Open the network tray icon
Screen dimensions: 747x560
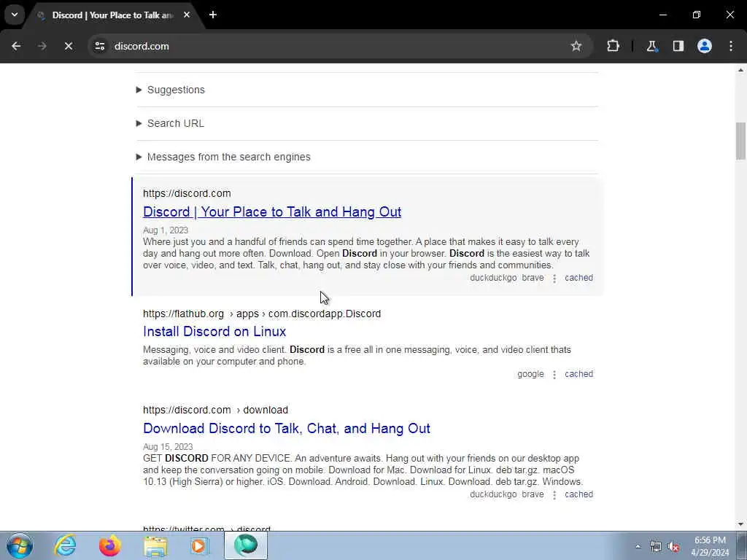[656, 547]
